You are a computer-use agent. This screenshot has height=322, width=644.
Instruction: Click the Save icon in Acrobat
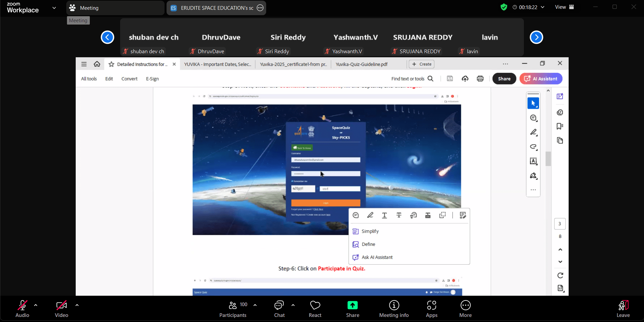(x=450, y=78)
